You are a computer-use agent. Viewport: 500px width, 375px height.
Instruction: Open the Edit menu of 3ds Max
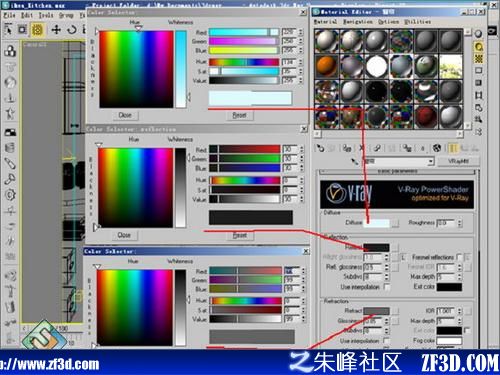tap(27, 15)
